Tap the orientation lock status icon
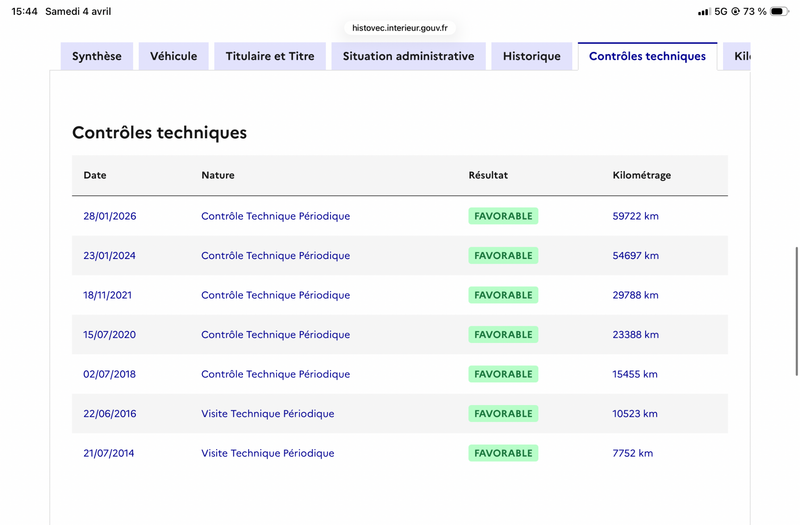 [735, 11]
